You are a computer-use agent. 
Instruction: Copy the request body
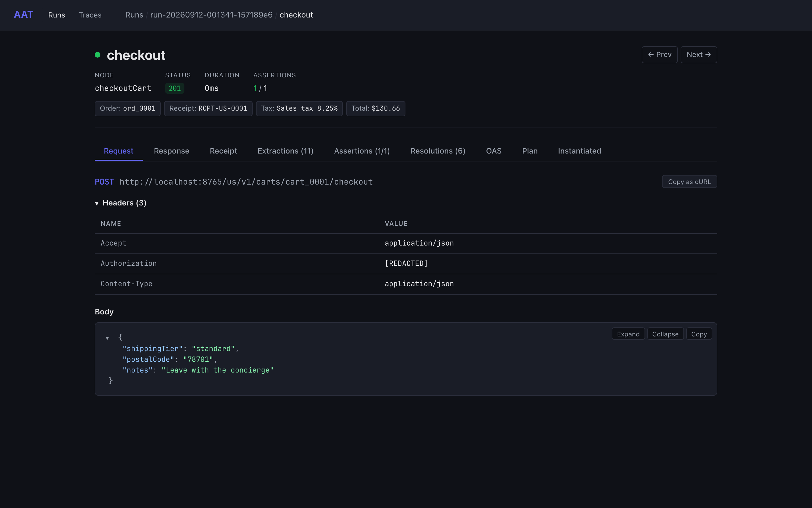click(699, 334)
